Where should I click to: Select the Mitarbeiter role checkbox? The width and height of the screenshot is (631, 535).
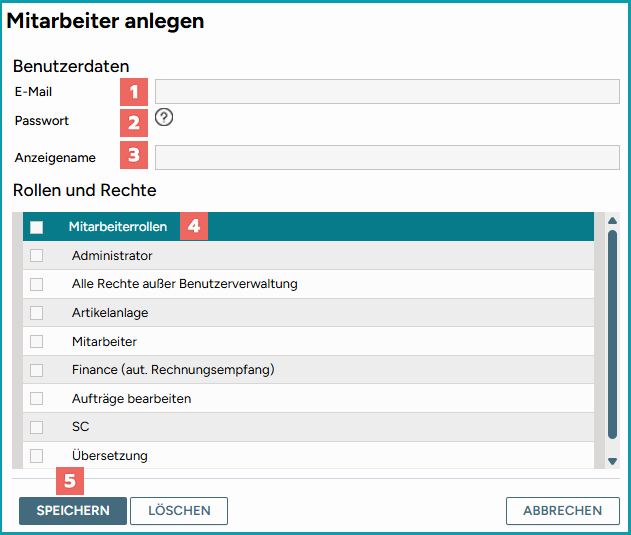tap(36, 341)
